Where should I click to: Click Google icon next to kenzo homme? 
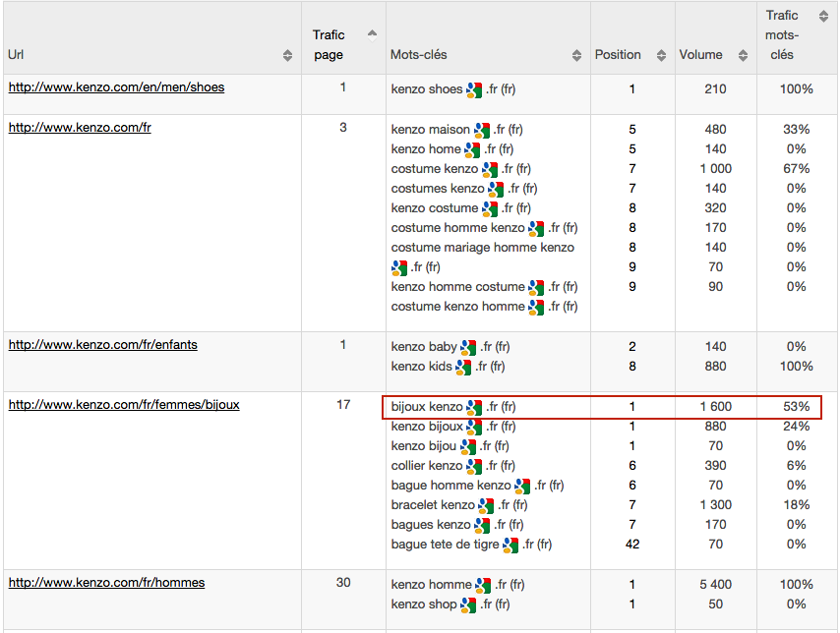click(x=483, y=586)
